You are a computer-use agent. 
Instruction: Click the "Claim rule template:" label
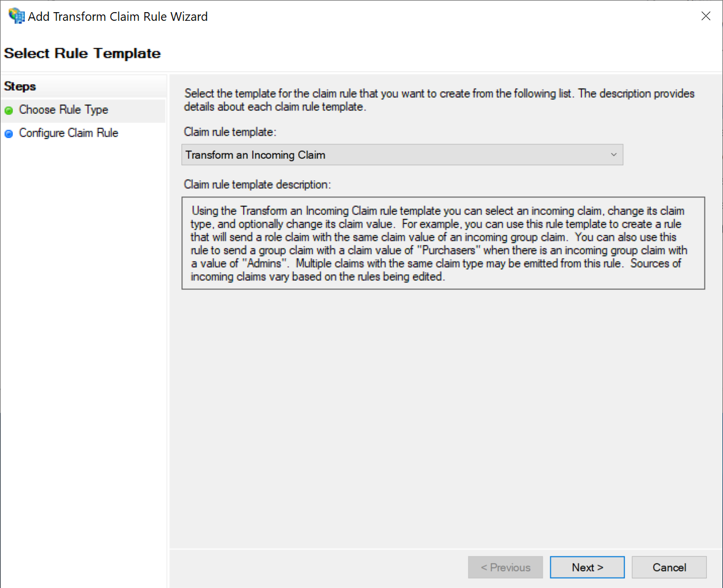click(230, 132)
